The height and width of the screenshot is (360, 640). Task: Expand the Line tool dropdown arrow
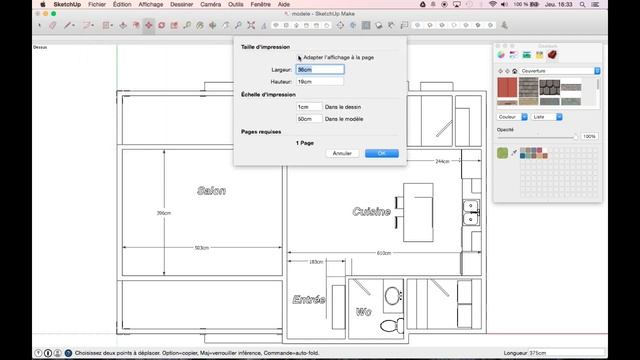tap(73, 26)
